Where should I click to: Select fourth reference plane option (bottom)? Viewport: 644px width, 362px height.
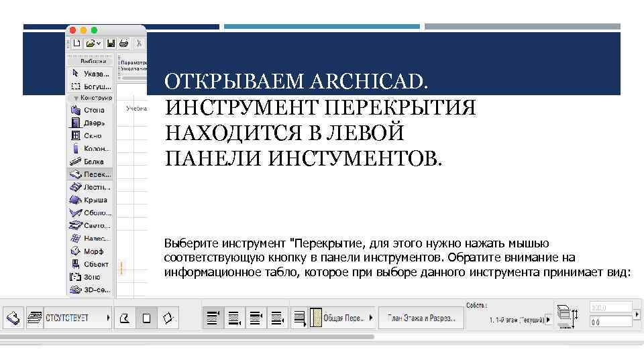277,318
